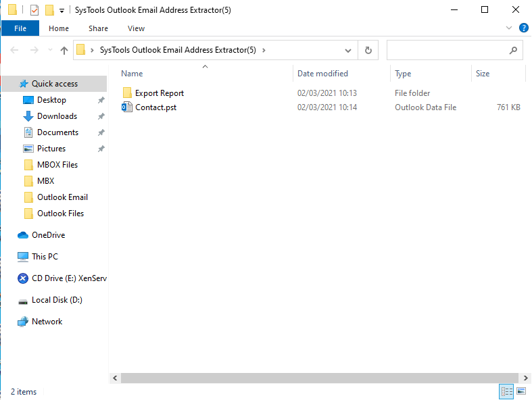The height and width of the screenshot is (400, 532).
Task: Open the File ribbon tab
Action: tap(20, 28)
